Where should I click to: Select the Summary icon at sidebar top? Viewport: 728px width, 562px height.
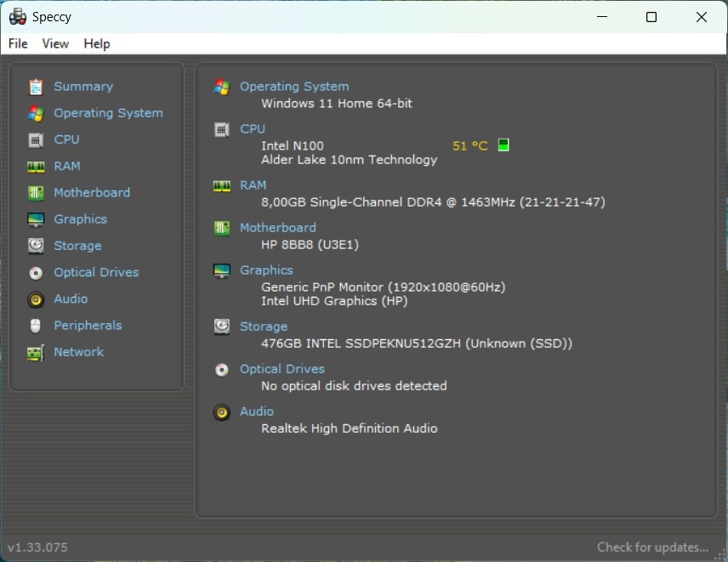point(36,86)
